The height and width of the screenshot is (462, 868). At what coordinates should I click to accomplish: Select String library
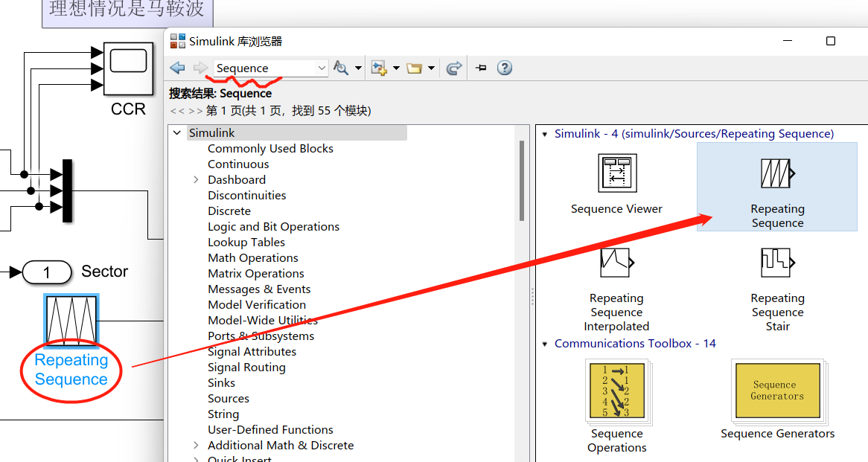(x=223, y=414)
